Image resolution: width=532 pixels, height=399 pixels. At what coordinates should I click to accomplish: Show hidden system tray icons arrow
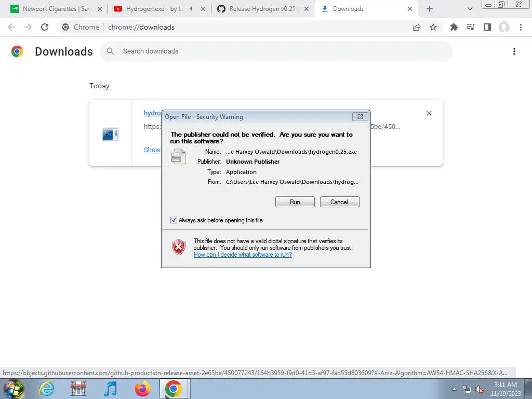(x=454, y=389)
